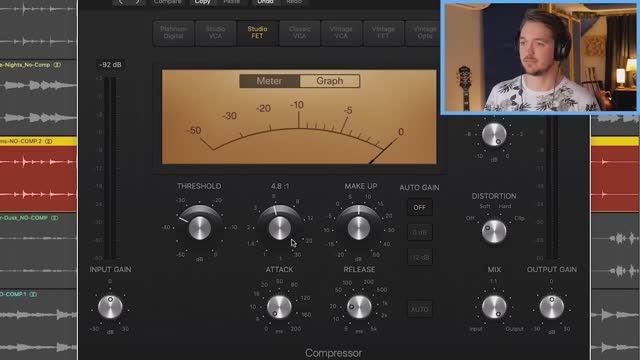Switch the display to Graph view
640x360 pixels.
pyautogui.click(x=330, y=81)
